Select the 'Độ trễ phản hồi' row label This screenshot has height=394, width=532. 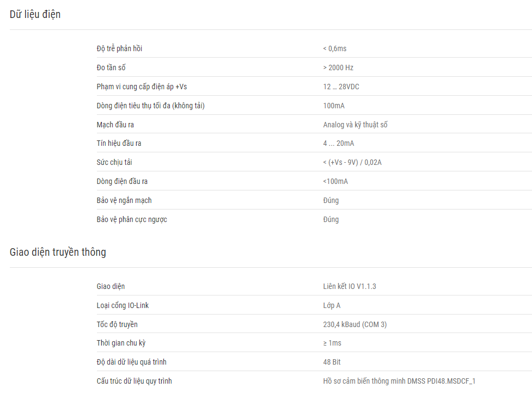(119, 48)
